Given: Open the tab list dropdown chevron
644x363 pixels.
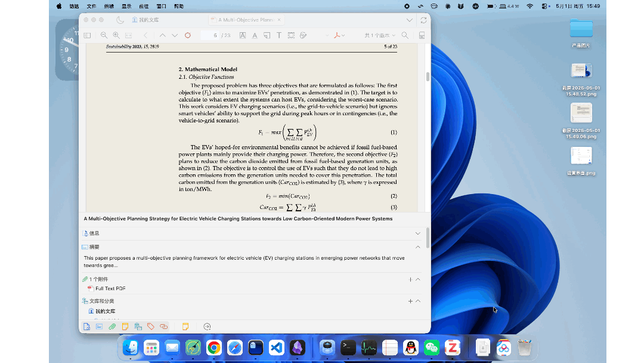Looking at the screenshot, I should click(410, 20).
